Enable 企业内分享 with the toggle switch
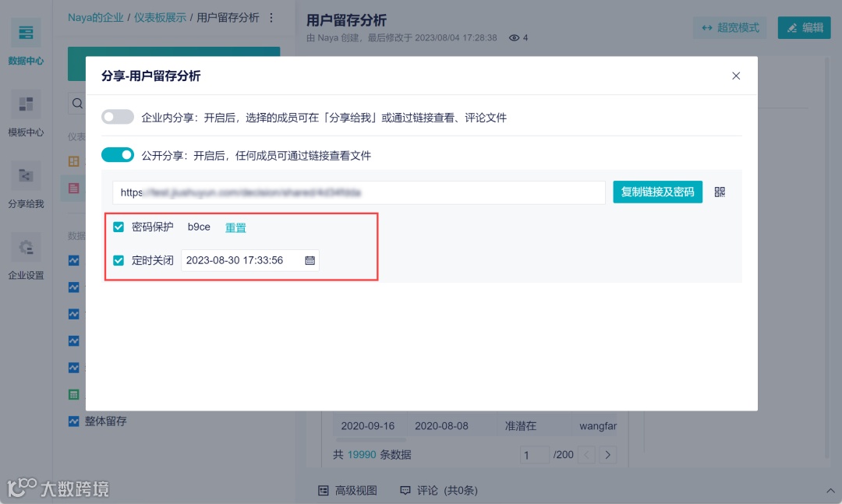The height and width of the screenshot is (504, 842). tap(118, 116)
